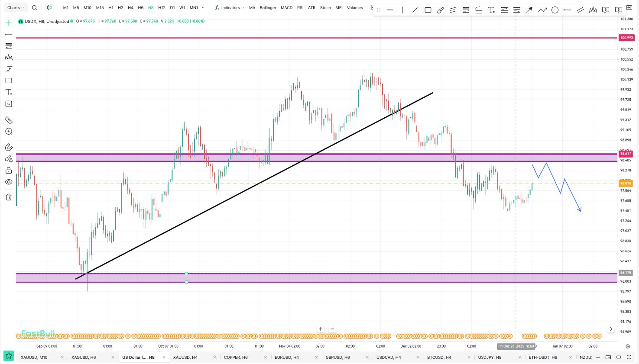Viewport: 639px width, 364px height.
Task: Switch to the EURUSD, H4 tab
Action: click(x=286, y=358)
